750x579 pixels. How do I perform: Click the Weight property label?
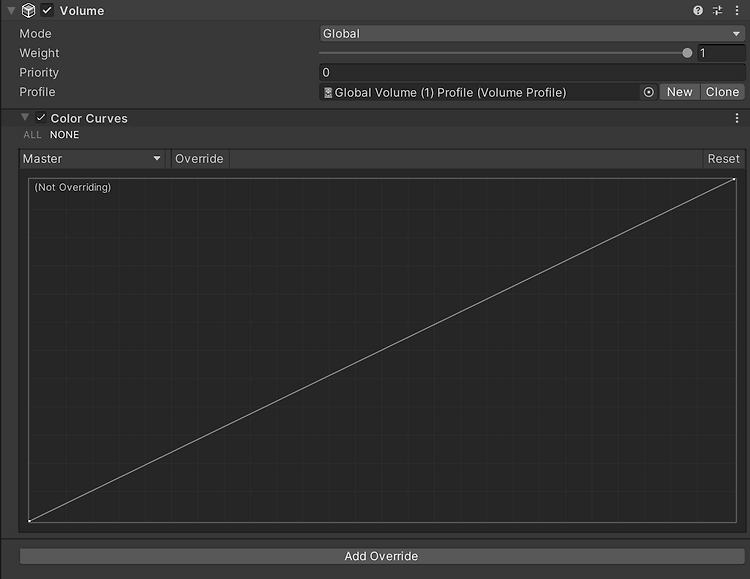pyautogui.click(x=39, y=53)
